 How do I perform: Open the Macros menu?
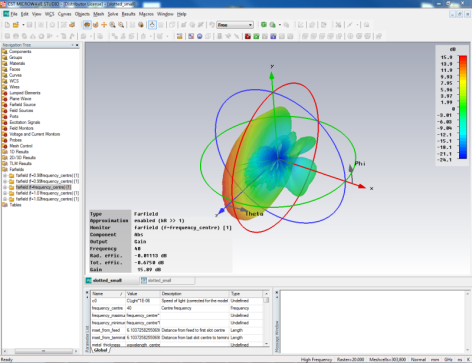coord(146,14)
